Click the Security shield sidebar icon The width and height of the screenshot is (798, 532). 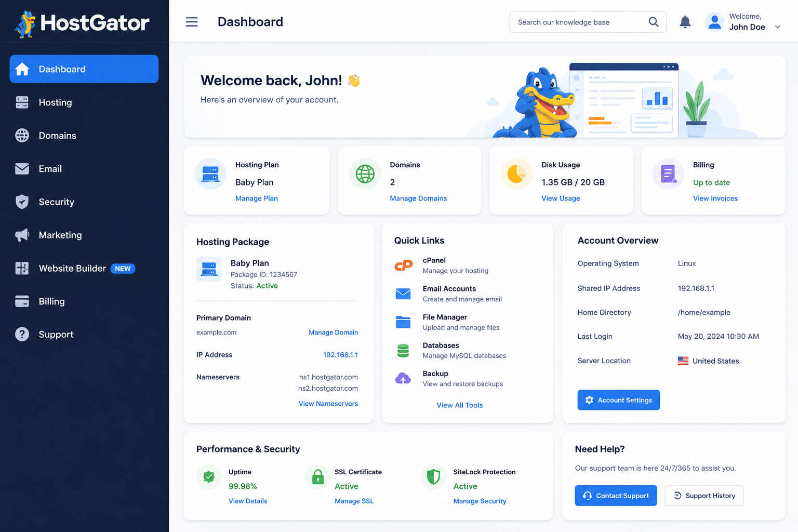coord(22,202)
